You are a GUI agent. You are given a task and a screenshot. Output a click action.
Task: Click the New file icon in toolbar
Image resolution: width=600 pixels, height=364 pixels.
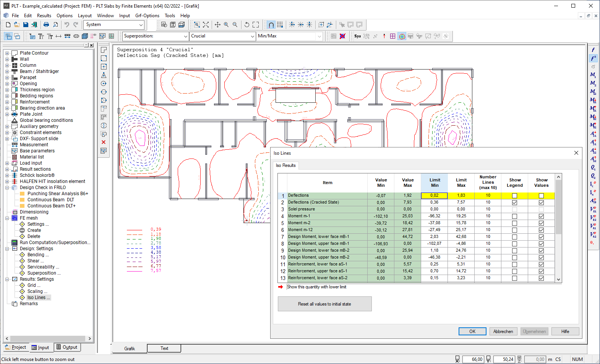(x=8, y=25)
